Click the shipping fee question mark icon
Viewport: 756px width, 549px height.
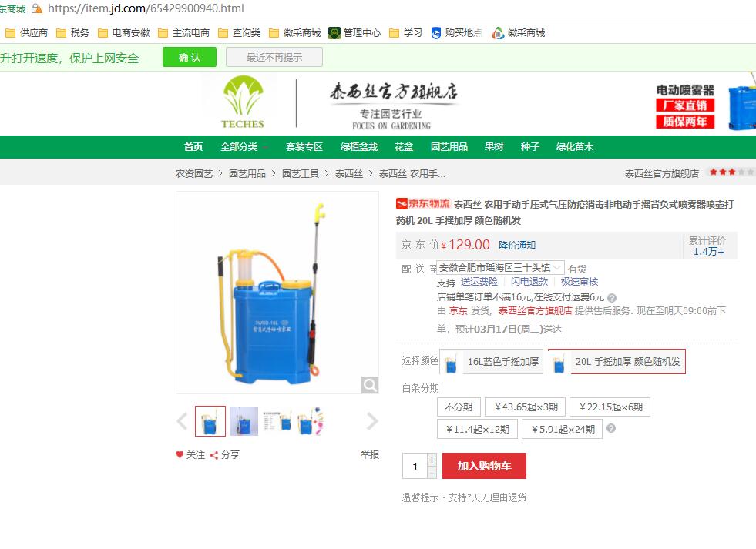[x=612, y=298]
